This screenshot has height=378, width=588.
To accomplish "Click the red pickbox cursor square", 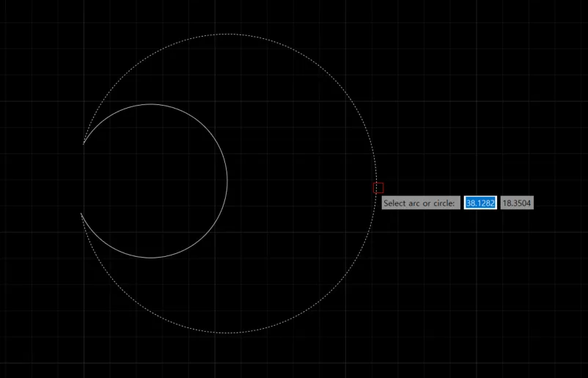I will (378, 188).
